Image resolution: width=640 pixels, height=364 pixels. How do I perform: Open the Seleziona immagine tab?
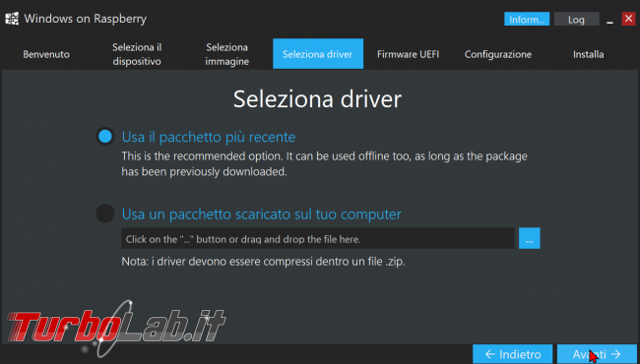pyautogui.click(x=226, y=54)
